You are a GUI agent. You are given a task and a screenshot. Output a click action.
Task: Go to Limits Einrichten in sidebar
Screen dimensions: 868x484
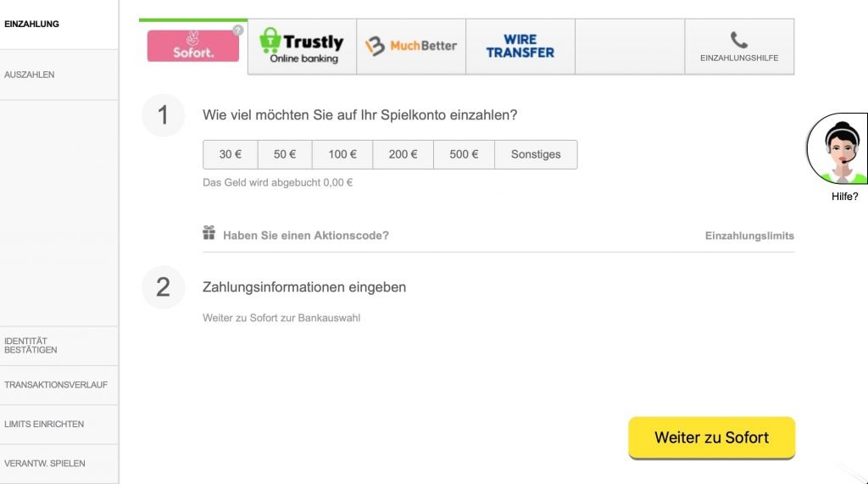tap(44, 424)
